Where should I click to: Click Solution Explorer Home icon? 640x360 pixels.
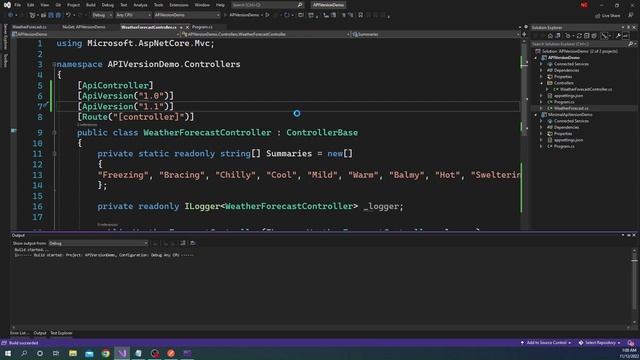(550, 36)
